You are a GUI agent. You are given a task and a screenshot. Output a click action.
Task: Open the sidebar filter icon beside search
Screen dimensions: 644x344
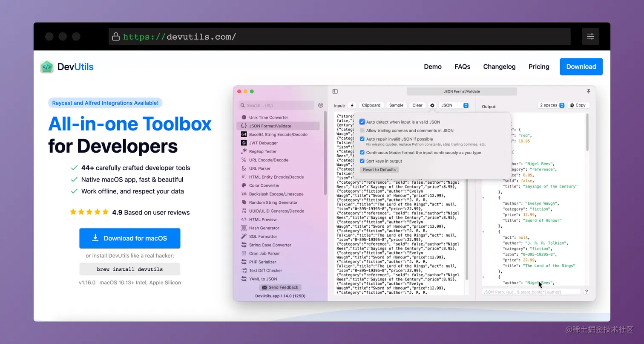point(321,105)
